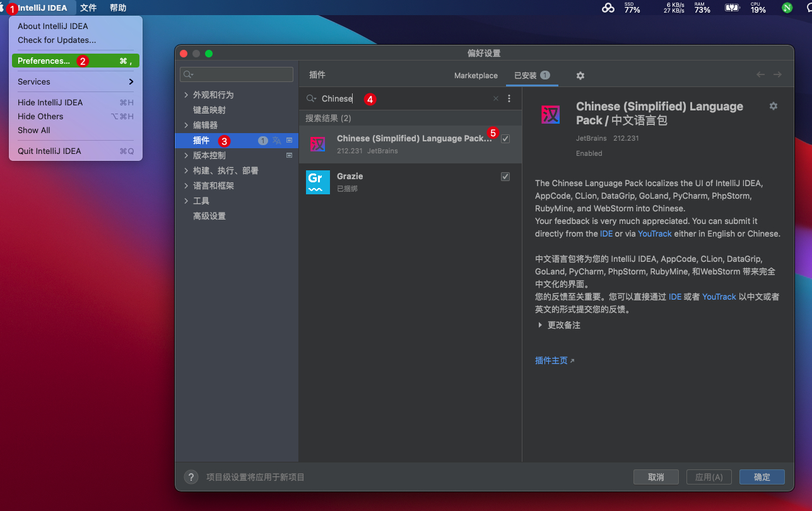
Task: Click the back arrow in the preferences header
Action: coord(760,74)
